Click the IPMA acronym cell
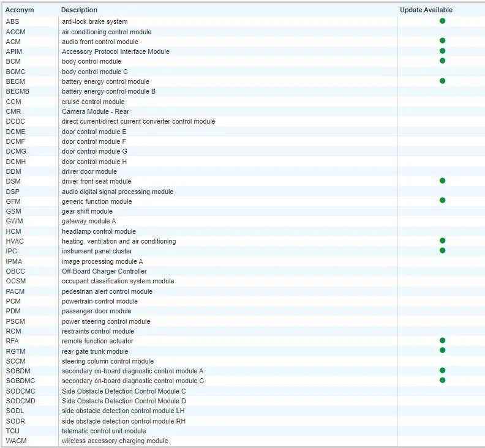 [14, 261]
